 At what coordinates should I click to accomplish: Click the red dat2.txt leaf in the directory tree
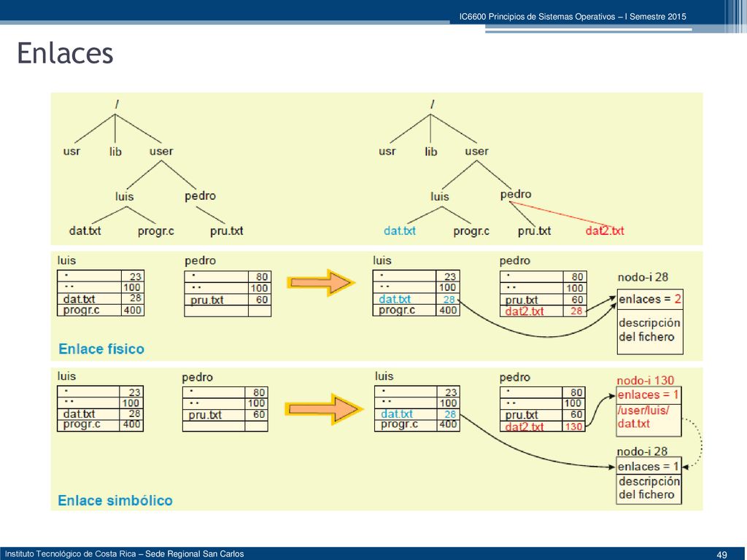[x=605, y=231]
